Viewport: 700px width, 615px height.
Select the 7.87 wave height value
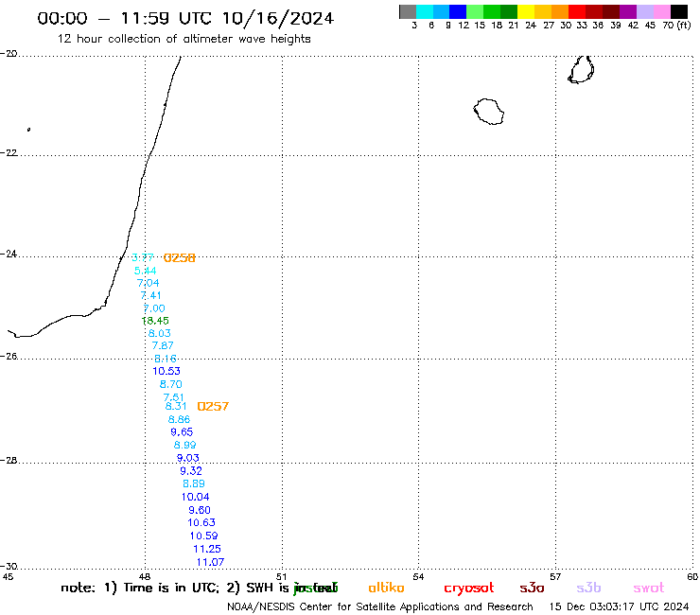point(163,345)
